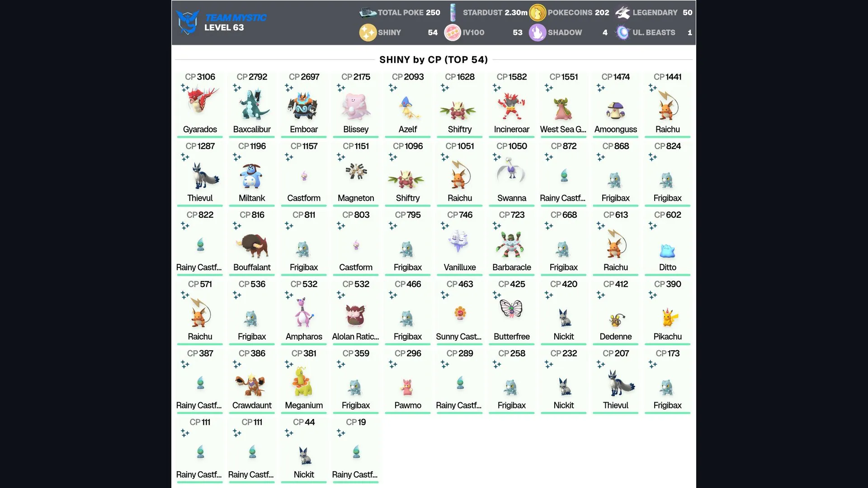Click the Team Mystic emblem icon
This screenshot has width=868, height=488.
pyautogui.click(x=187, y=23)
